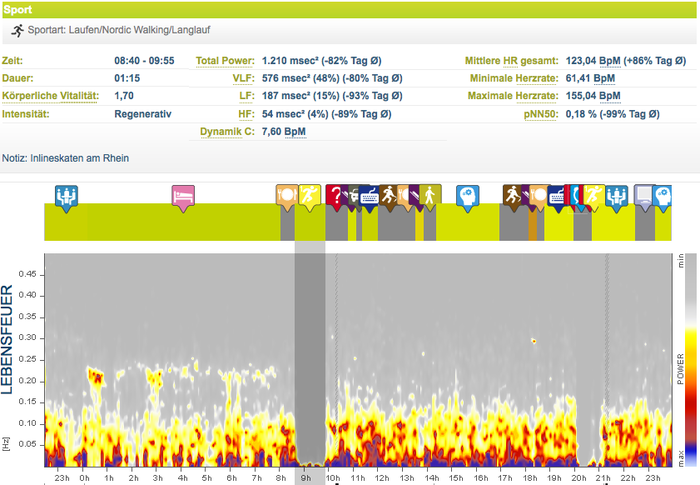
Task: Click the yellow running icon above 9h
Action: [309, 194]
